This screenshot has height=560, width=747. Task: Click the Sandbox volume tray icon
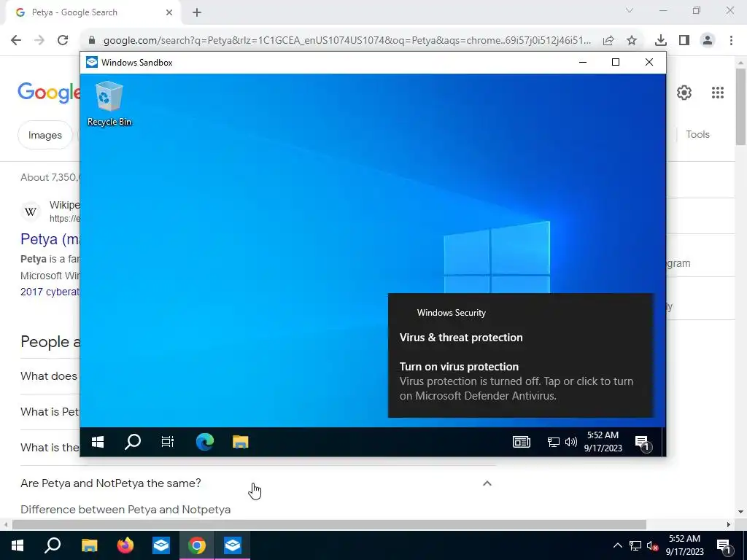[570, 443]
